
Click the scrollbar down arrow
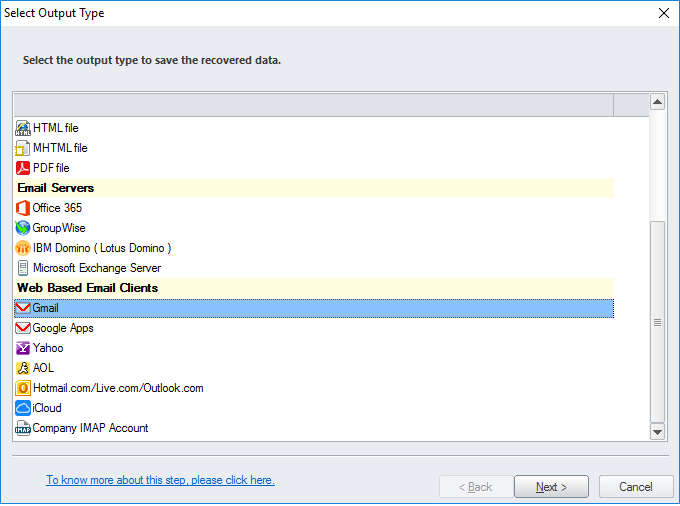[657, 432]
